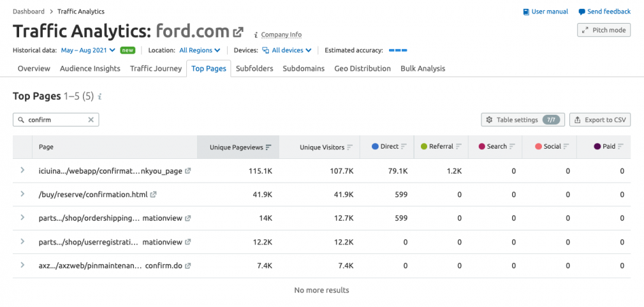The image size is (644, 307).
Task: Click the green Referral color dot
Action: tap(424, 146)
